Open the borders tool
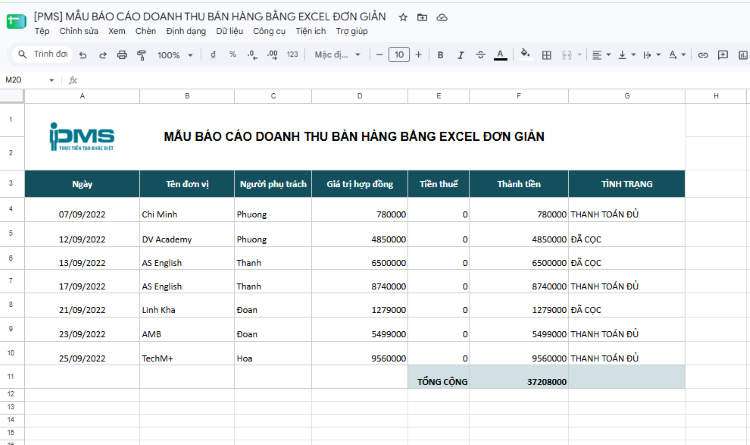Viewport: 750px width, 445px height. [546, 55]
